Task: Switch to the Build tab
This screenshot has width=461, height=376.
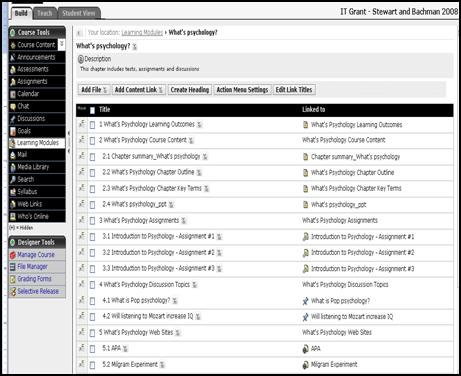Action: click(21, 13)
